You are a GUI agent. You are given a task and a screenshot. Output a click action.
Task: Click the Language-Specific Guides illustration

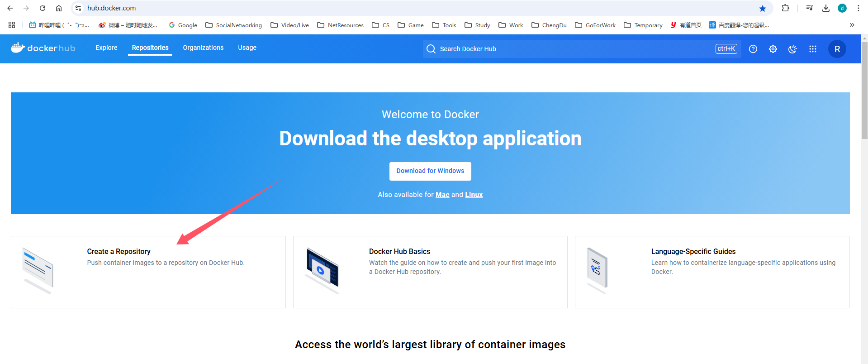(597, 270)
